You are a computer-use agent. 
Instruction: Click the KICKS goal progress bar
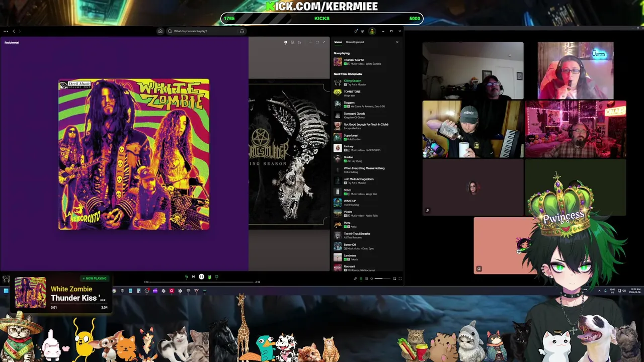tap(322, 19)
